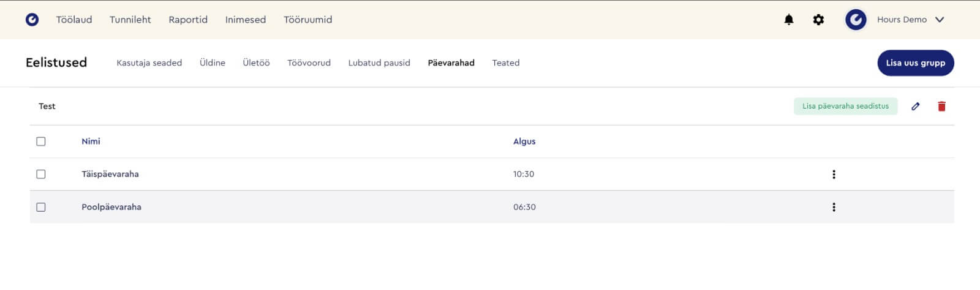Click the Lisa uus grupp button

coord(916,63)
